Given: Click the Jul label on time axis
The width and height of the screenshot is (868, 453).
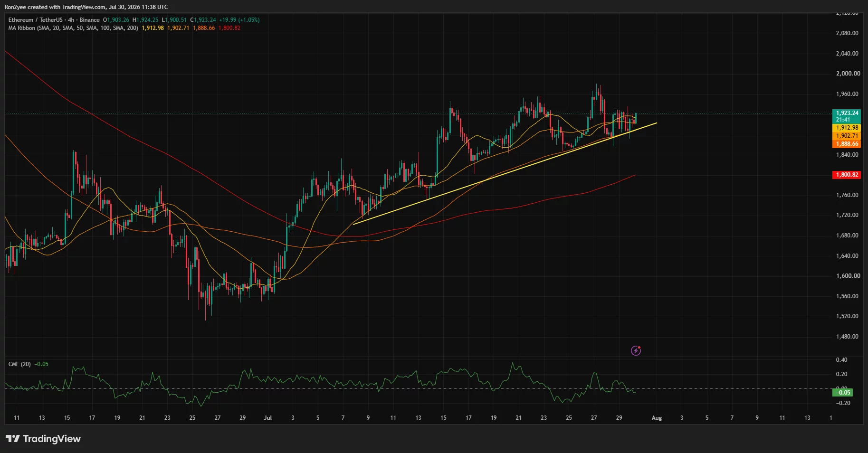Looking at the screenshot, I should (267, 418).
